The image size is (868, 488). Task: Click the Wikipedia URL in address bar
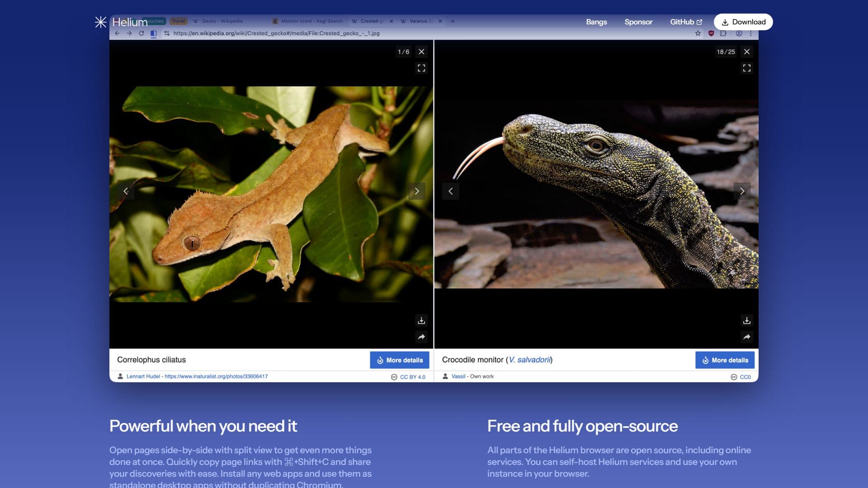pos(276,33)
